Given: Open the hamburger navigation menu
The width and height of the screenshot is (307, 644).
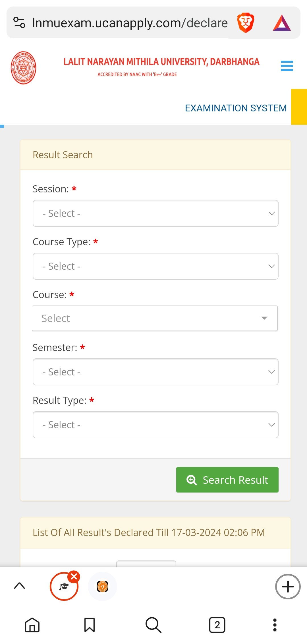Looking at the screenshot, I should 287,66.
